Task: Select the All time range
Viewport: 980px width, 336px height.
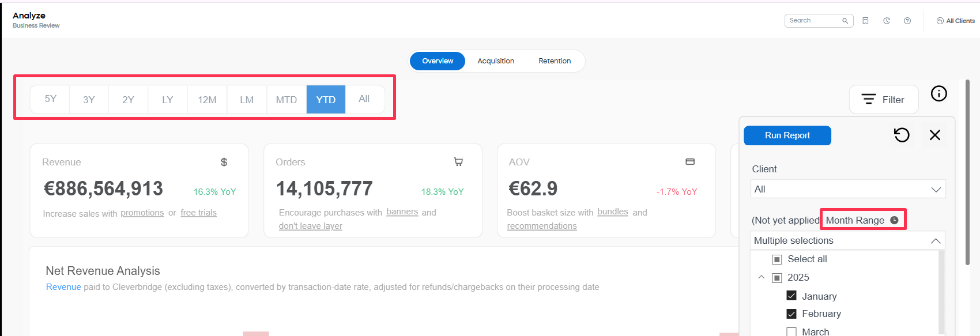Action: tap(364, 99)
